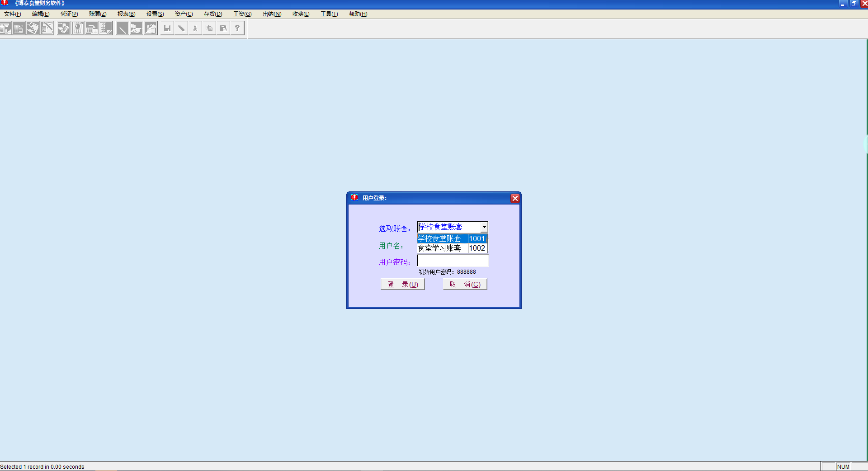Click the NUM indicator in status bar
Image resolution: width=868 pixels, height=471 pixels.
843,467
